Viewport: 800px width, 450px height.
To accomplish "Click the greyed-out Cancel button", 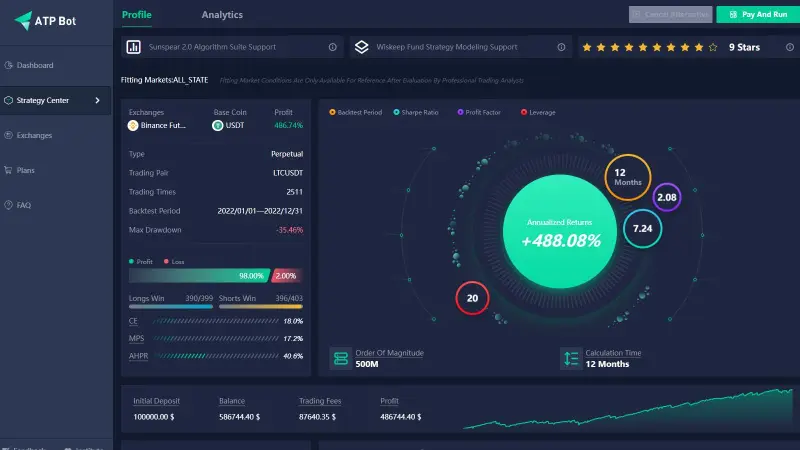I will point(670,15).
